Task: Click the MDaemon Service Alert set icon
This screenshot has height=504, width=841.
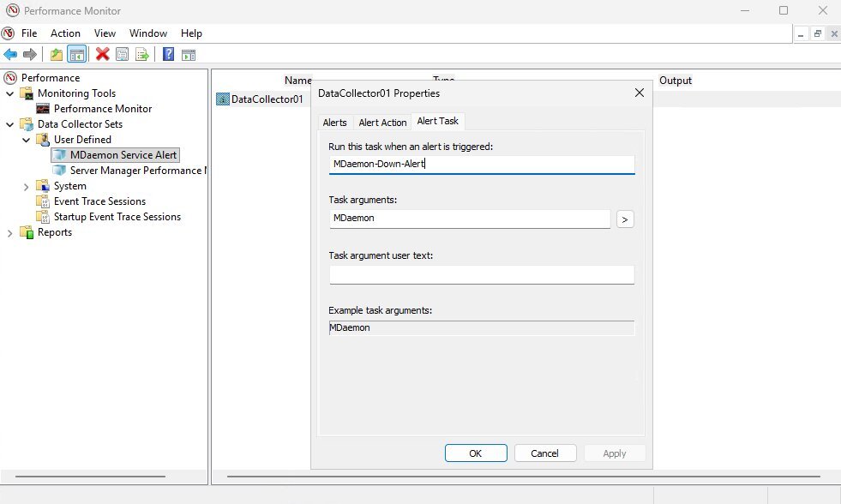Action: tap(59, 155)
